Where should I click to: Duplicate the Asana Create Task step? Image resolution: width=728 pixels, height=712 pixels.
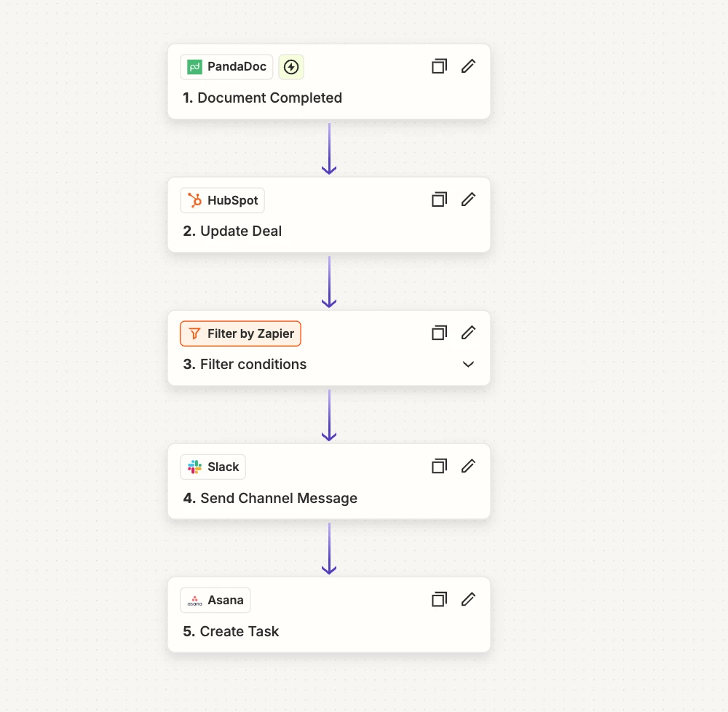[x=439, y=599]
